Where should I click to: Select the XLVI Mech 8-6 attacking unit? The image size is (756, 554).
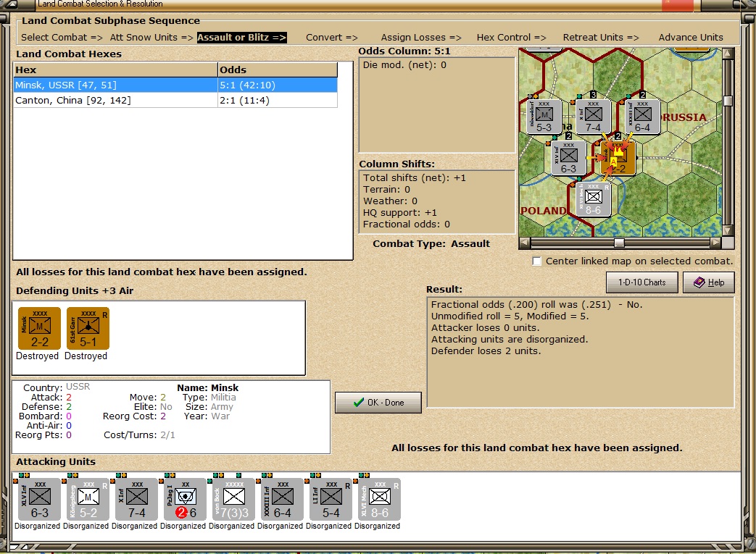click(380, 499)
